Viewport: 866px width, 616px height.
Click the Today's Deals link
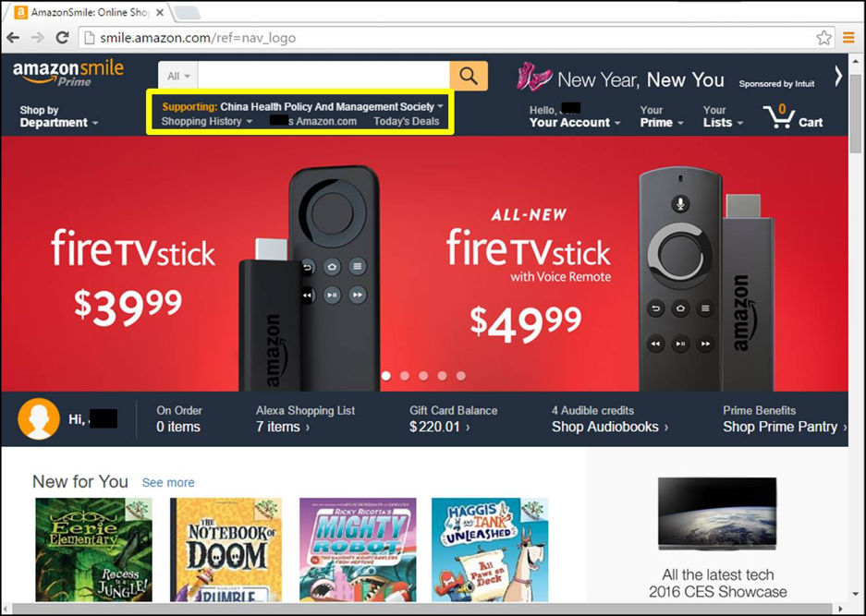[x=407, y=121]
